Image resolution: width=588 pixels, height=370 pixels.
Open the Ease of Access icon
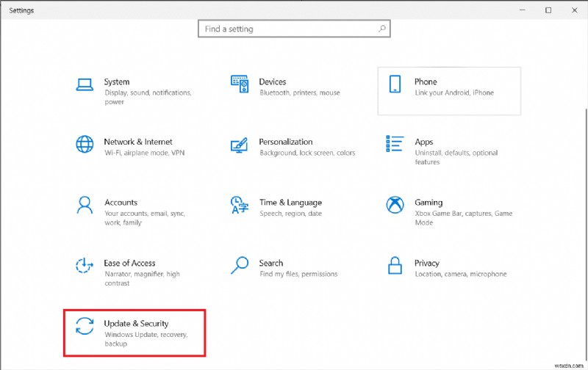85,265
